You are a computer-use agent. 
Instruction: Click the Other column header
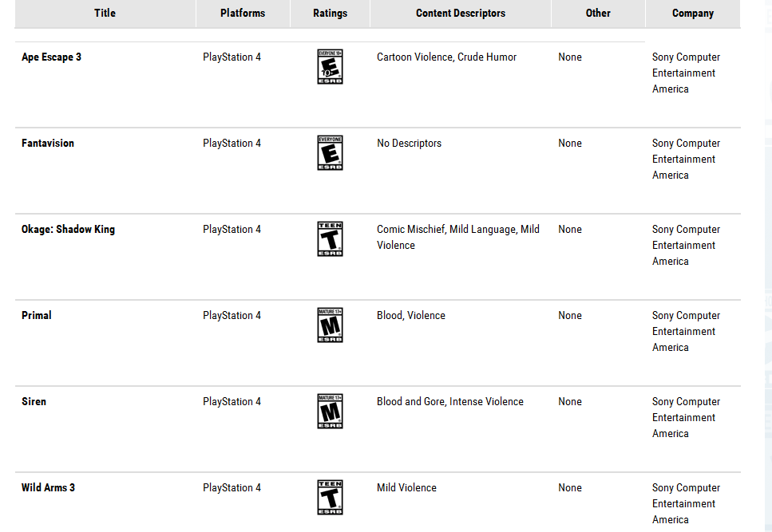tap(598, 14)
